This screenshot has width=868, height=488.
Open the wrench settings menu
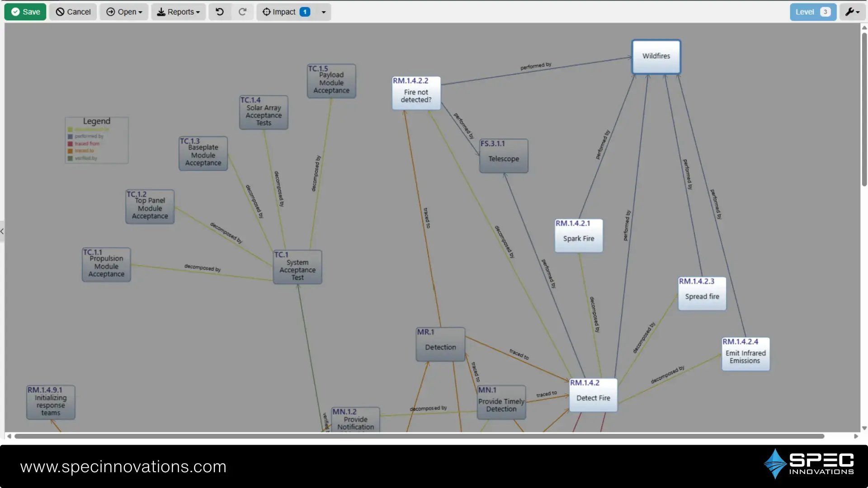point(852,12)
